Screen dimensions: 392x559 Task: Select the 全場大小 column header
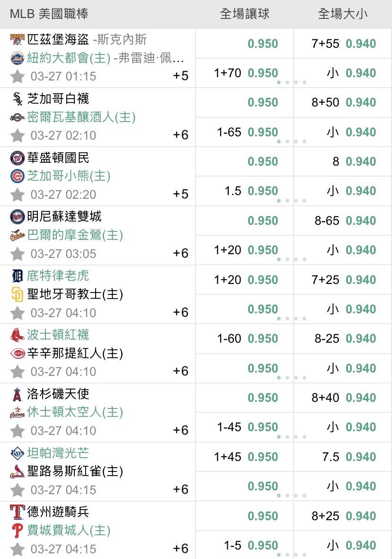click(342, 14)
